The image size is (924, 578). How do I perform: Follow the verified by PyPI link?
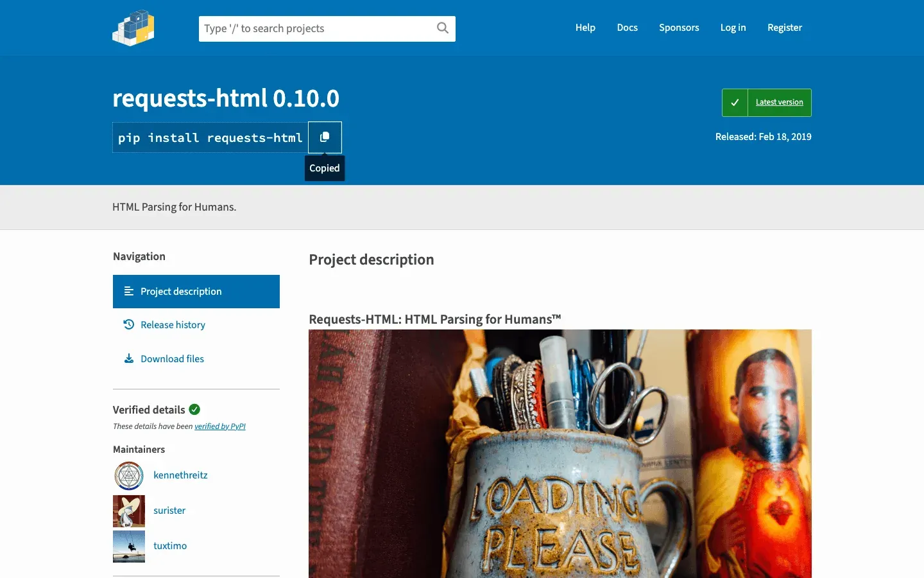click(x=220, y=426)
